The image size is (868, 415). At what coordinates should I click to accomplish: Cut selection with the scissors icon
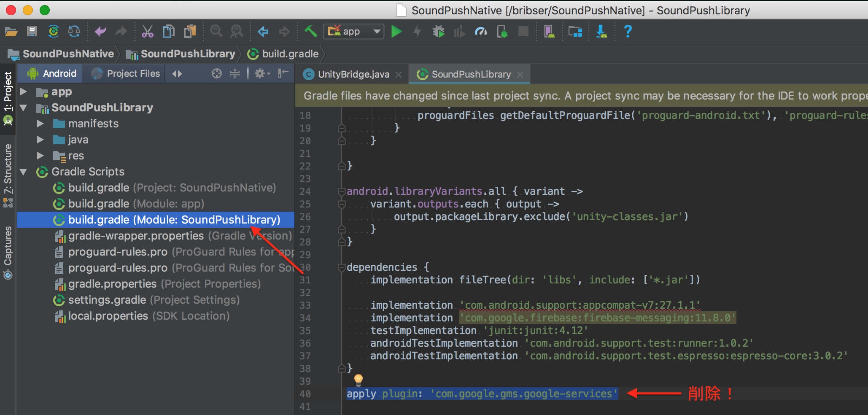147,32
